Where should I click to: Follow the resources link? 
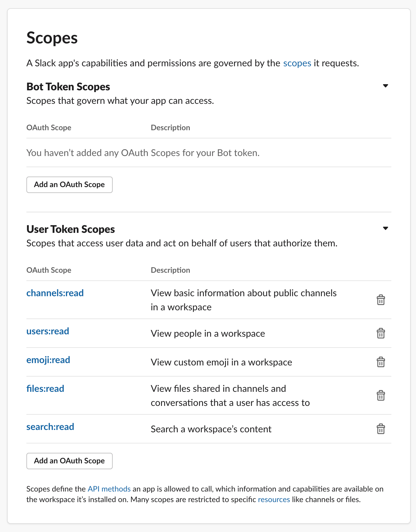coord(274,499)
